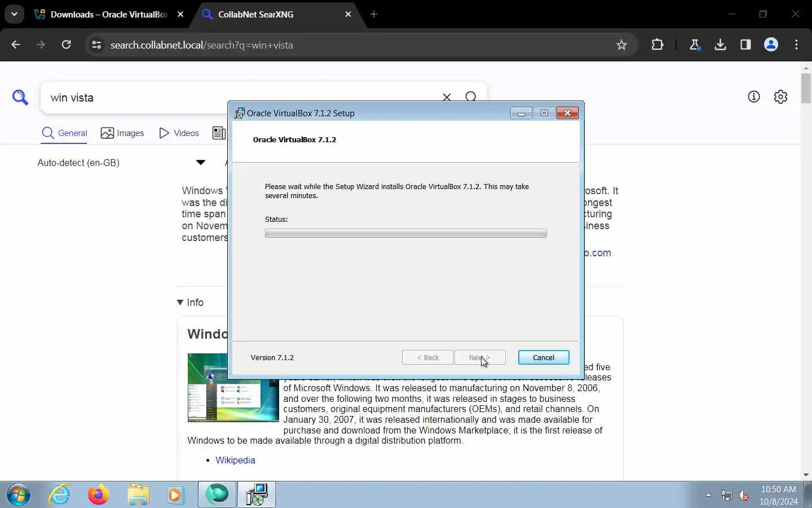This screenshot has width=812, height=508.
Task: Go back using the browser back arrow
Action: [x=16, y=45]
